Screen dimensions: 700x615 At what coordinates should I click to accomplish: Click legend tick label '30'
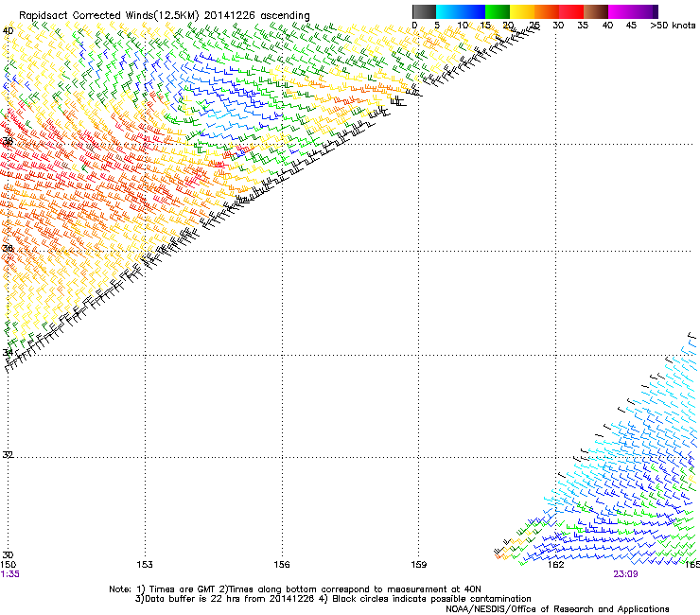click(558, 25)
